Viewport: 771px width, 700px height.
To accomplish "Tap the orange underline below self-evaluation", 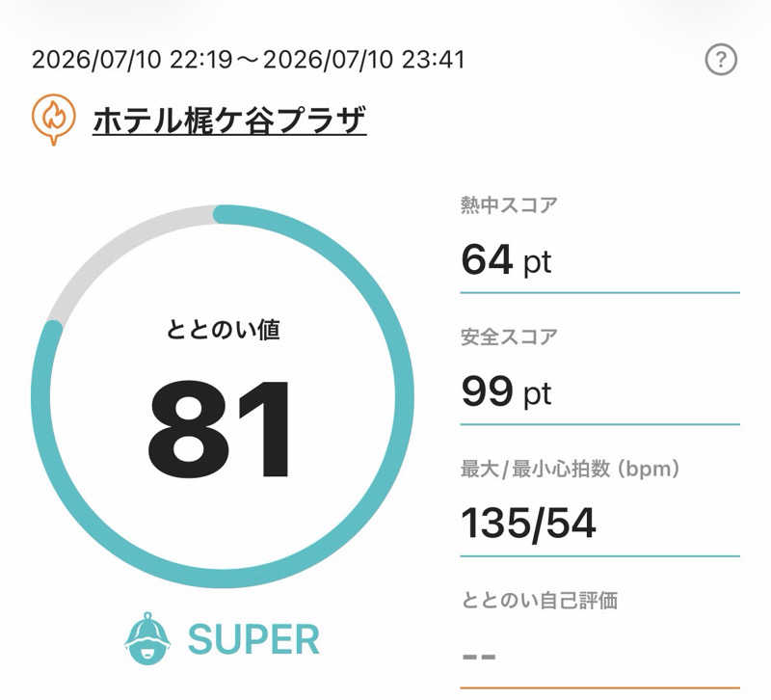I will [599, 687].
